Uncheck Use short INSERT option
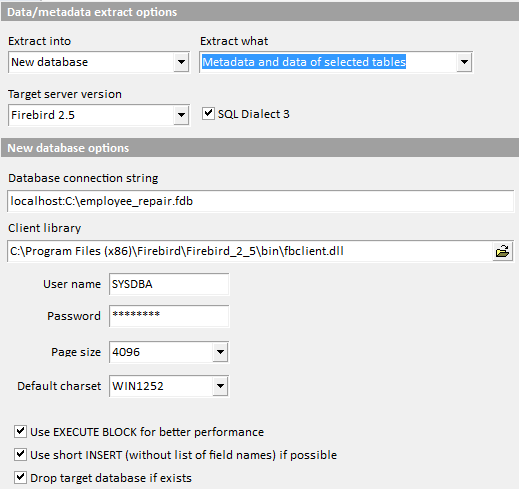Viewport: 519px width, 489px height. coord(20,454)
